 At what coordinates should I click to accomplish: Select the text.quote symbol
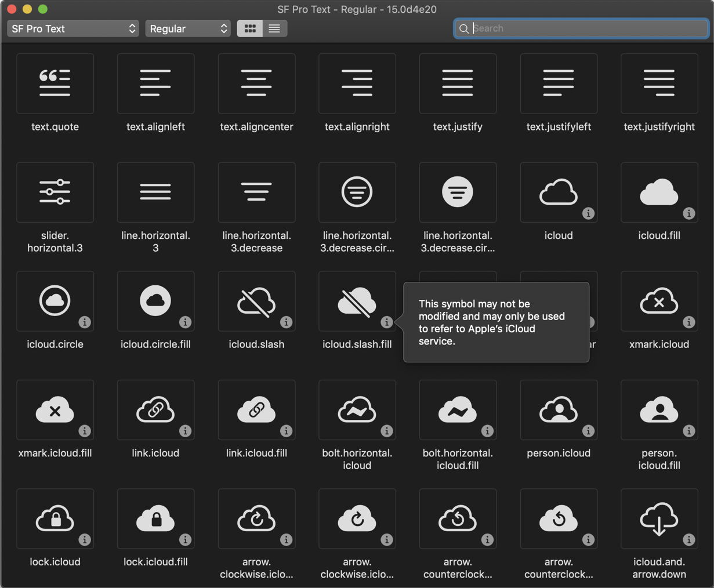point(55,84)
